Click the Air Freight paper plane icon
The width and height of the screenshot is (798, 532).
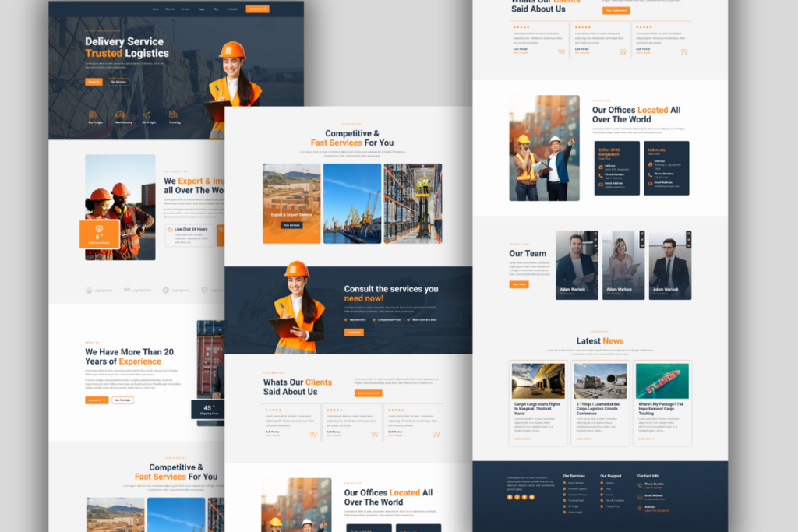pos(148,115)
